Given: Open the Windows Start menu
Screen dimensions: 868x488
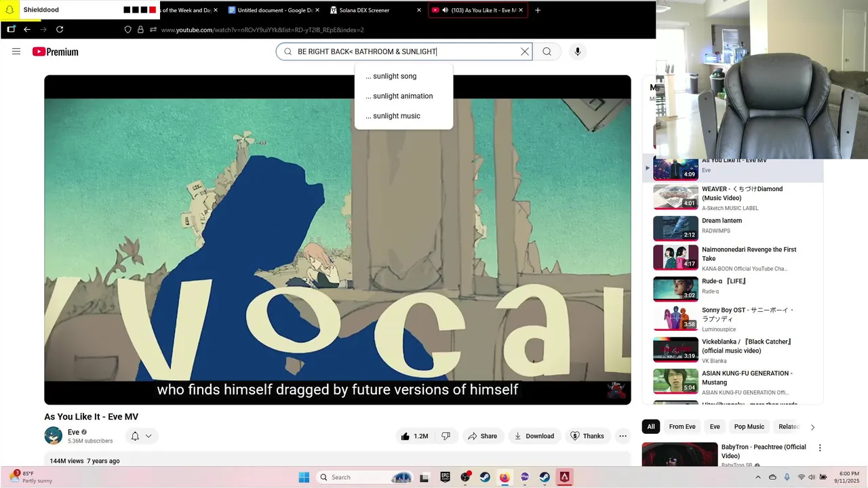Looking at the screenshot, I should [x=304, y=477].
